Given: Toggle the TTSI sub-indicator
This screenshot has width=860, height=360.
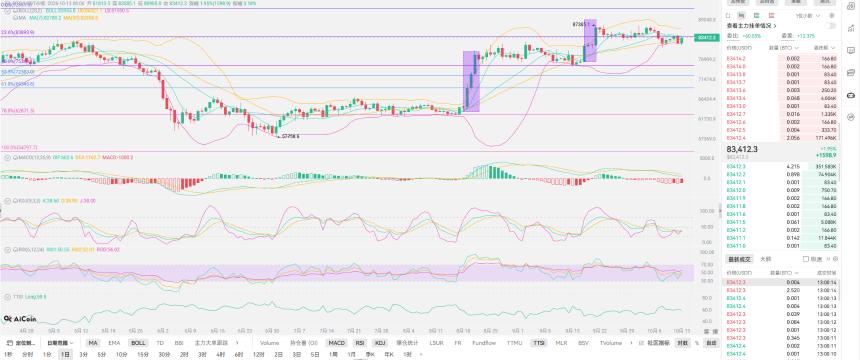Looking at the screenshot, I should coord(539,343).
